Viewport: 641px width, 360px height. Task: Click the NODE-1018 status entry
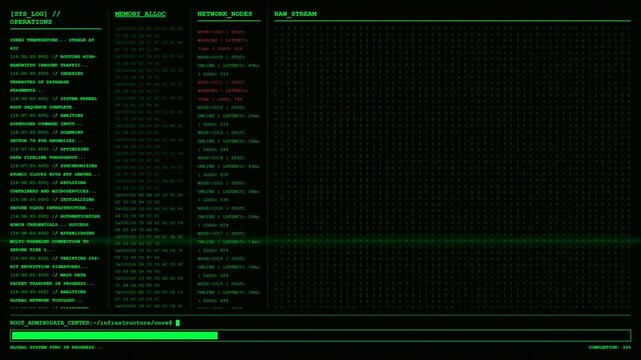[228, 267]
